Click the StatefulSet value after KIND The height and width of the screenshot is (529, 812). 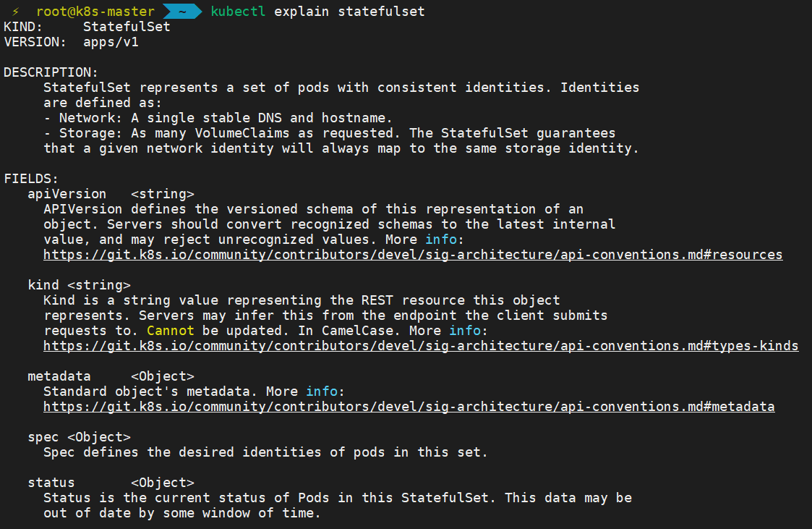[127, 27]
